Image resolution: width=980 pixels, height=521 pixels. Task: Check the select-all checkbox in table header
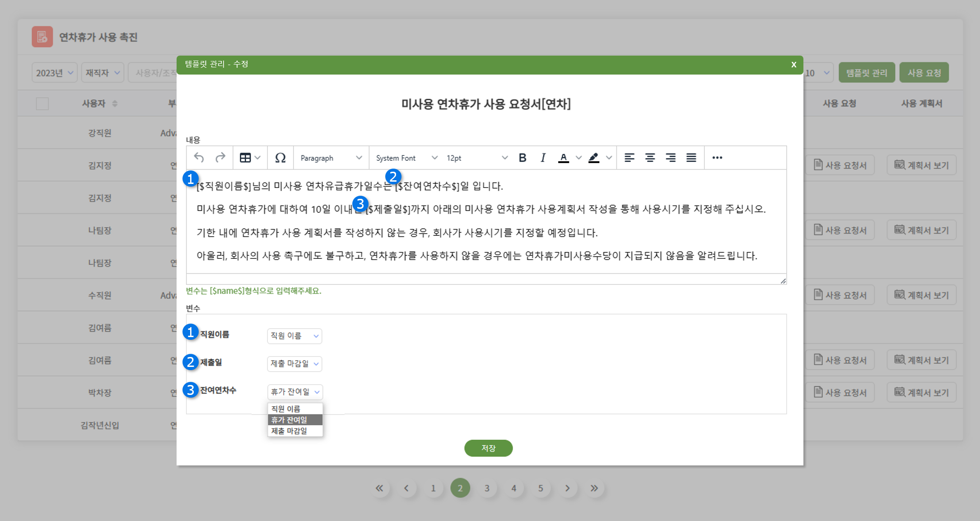[x=42, y=104]
